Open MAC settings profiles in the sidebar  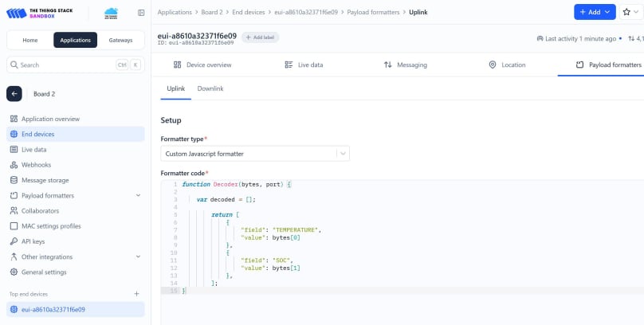pyautogui.click(x=76, y=226)
